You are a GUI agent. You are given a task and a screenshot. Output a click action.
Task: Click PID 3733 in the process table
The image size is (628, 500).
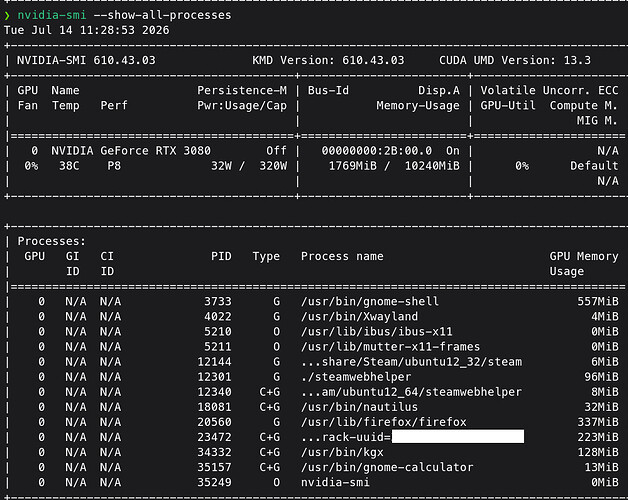(218, 301)
